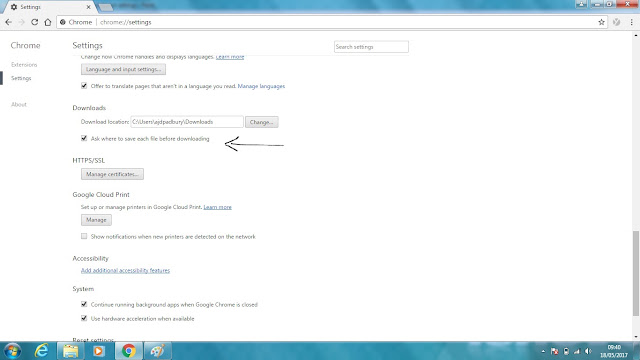Open Windows Media Player on taskbar
The image size is (640, 360).
(98, 351)
